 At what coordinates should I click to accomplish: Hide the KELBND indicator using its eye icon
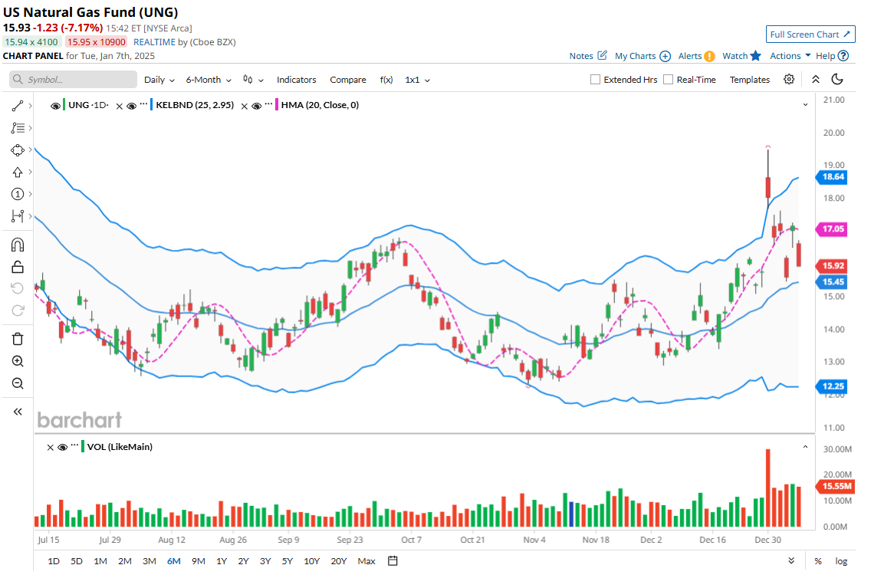(131, 106)
